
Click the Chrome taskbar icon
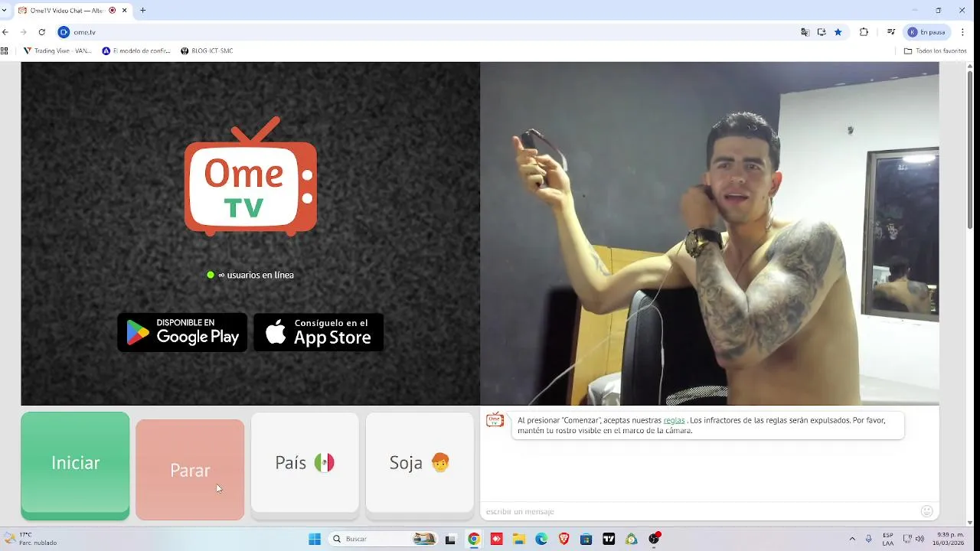[x=474, y=539]
